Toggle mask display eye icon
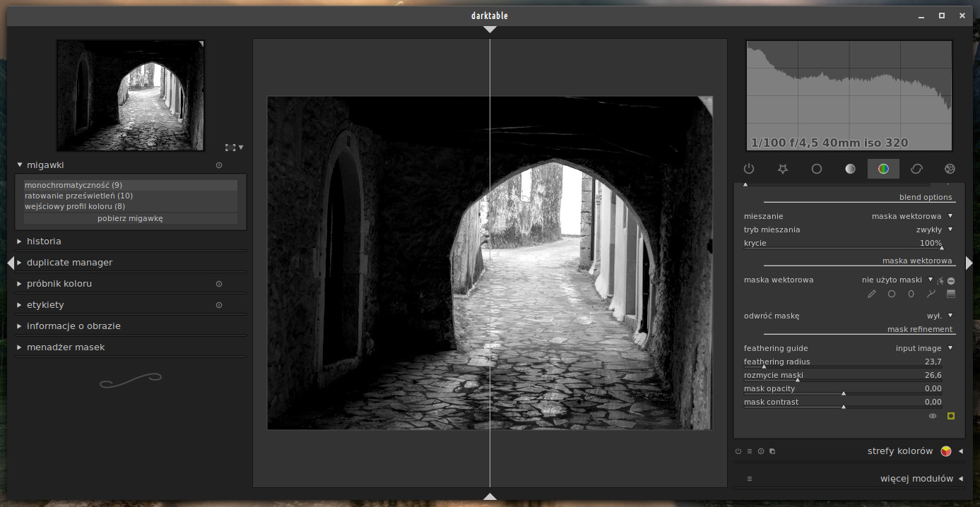The width and height of the screenshot is (980, 507). [933, 416]
